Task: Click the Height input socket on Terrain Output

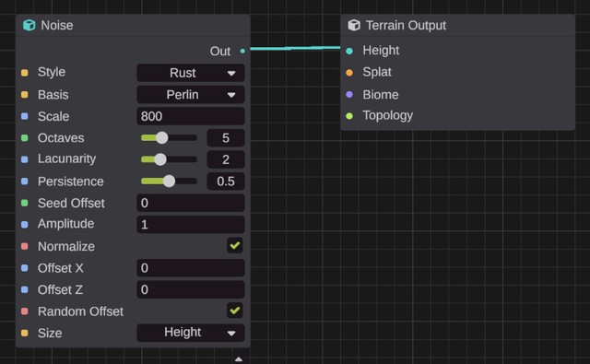Action: tap(349, 51)
